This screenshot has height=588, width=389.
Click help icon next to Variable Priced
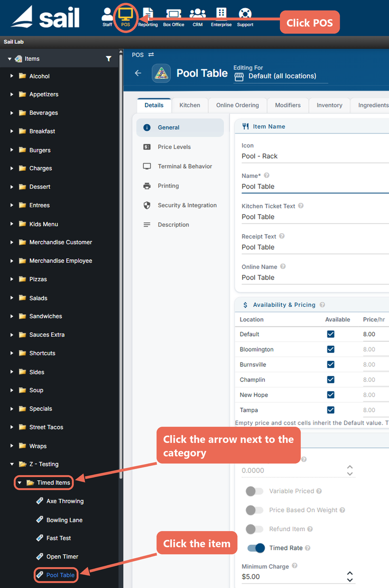pyautogui.click(x=319, y=491)
